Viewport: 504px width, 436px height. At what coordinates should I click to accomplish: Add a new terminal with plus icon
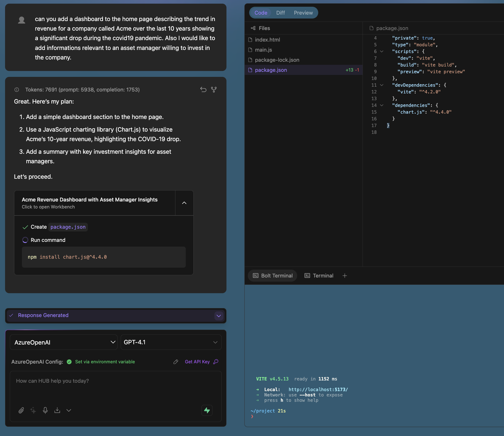click(x=345, y=276)
